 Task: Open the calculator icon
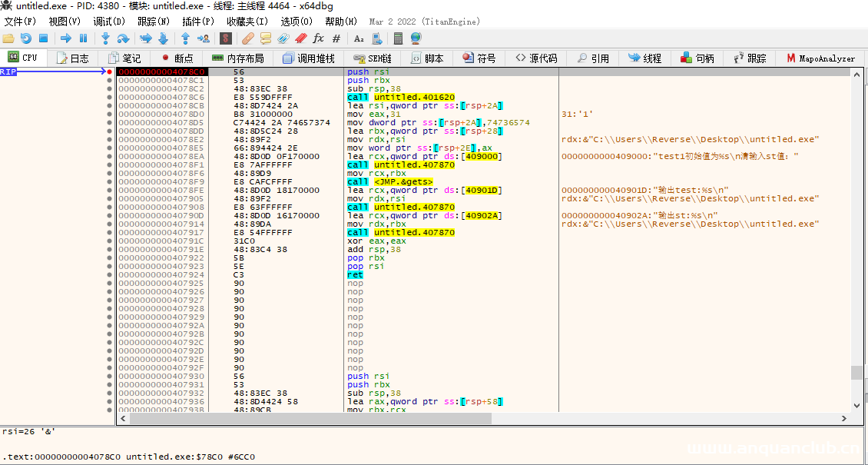[398, 38]
